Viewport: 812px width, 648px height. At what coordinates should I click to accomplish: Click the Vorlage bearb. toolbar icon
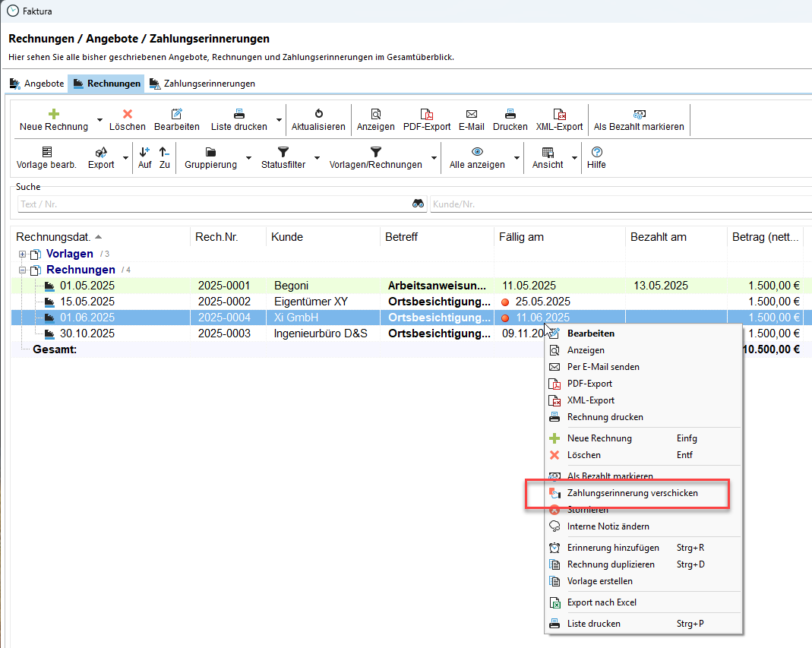click(x=46, y=152)
